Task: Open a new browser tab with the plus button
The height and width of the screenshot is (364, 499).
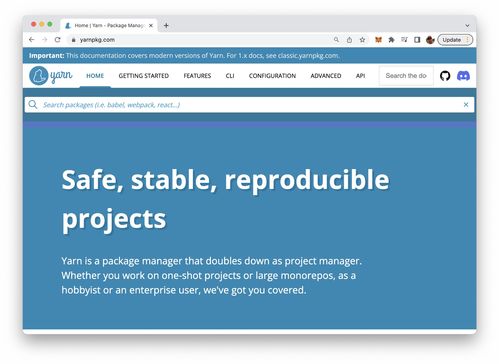Action: 166,25
